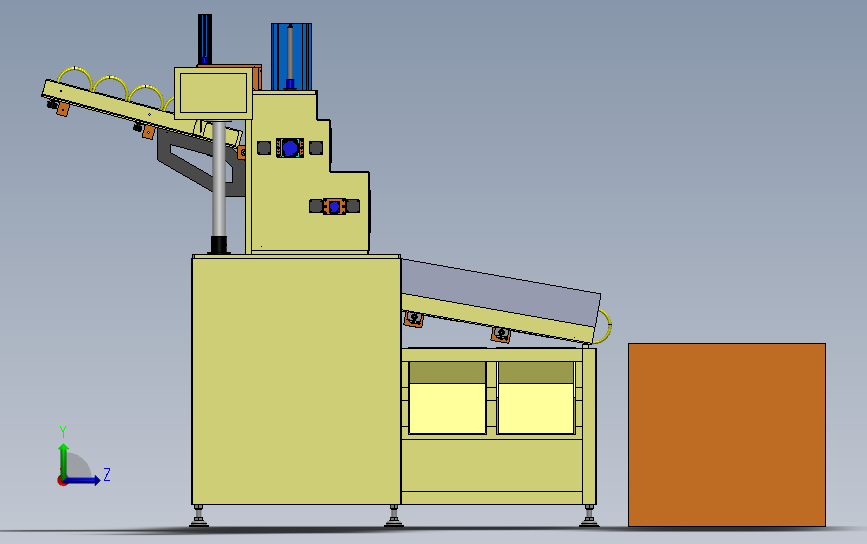Viewport: 867px width, 544px height.
Task: Select the yellow hoop at the output chute end
Action: 604,326
